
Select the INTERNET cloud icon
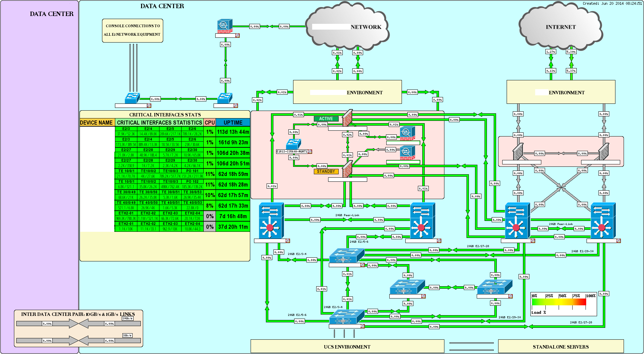coord(560,27)
